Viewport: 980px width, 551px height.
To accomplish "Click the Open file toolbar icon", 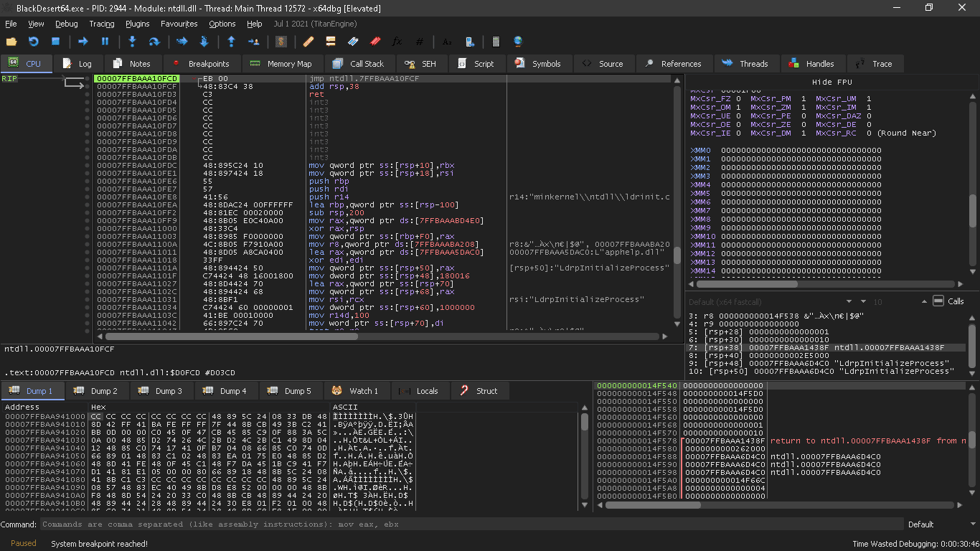I will 11,42.
